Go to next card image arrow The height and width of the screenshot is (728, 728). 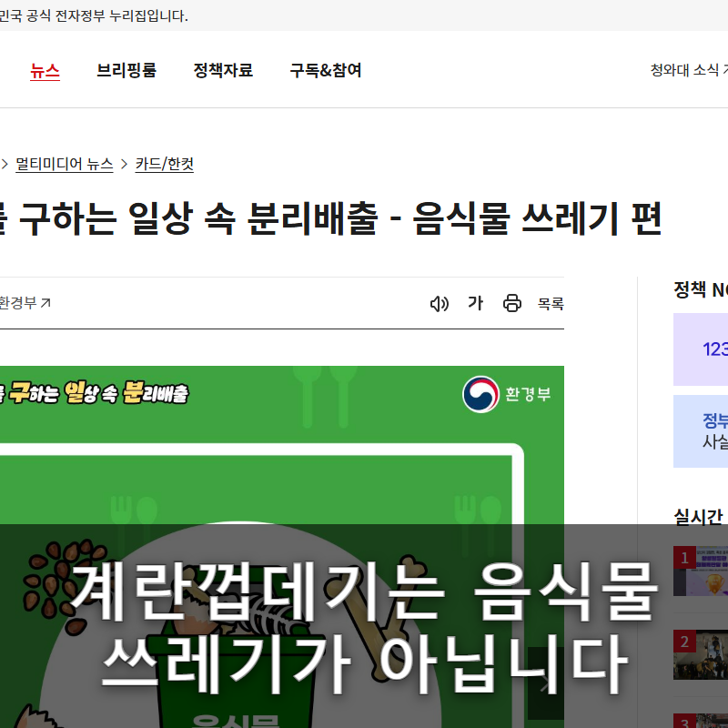(x=546, y=683)
